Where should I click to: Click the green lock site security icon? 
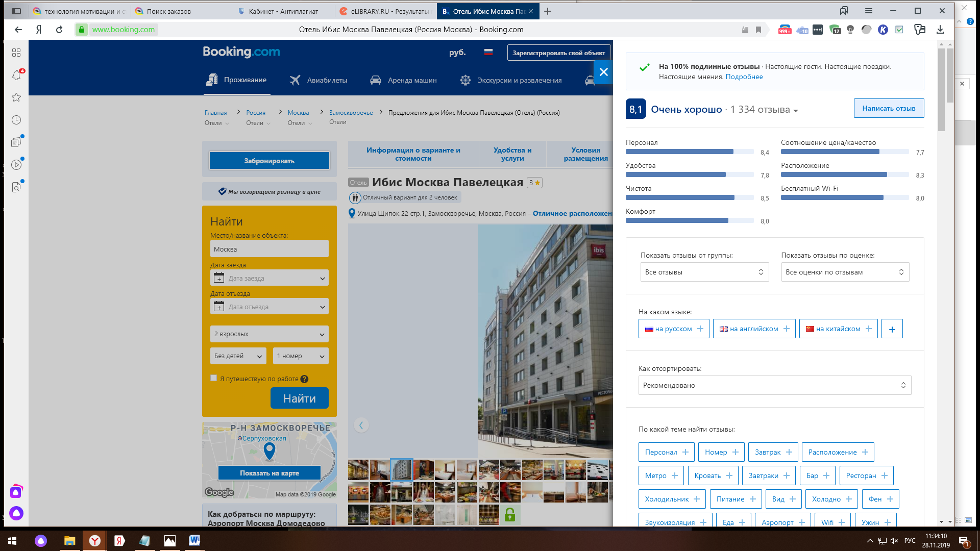tap(81, 30)
